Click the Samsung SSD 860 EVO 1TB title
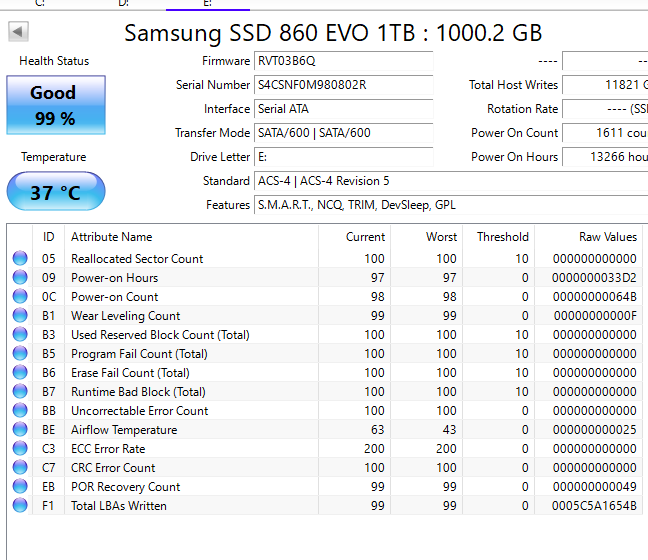 (333, 33)
